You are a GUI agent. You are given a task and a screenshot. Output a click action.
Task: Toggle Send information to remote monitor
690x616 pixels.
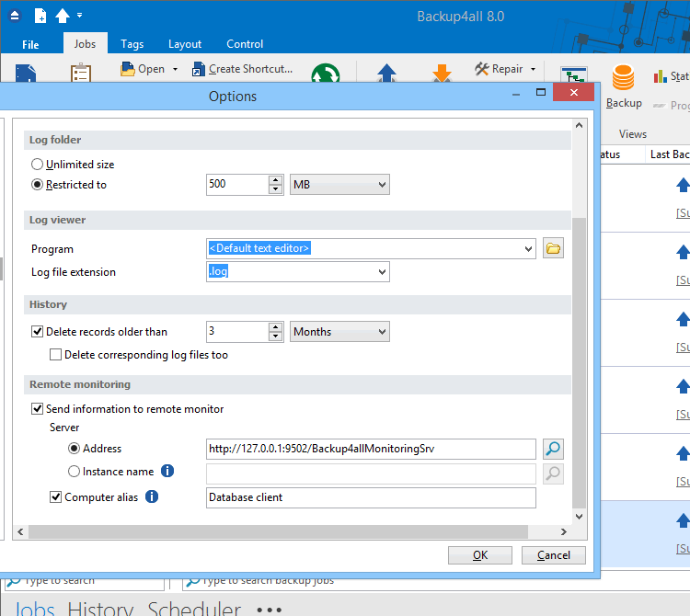coord(37,409)
